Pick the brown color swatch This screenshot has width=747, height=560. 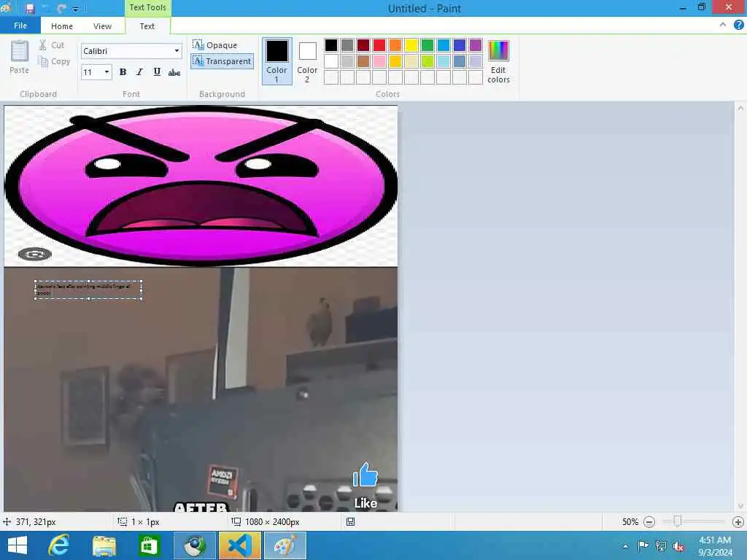click(x=363, y=61)
